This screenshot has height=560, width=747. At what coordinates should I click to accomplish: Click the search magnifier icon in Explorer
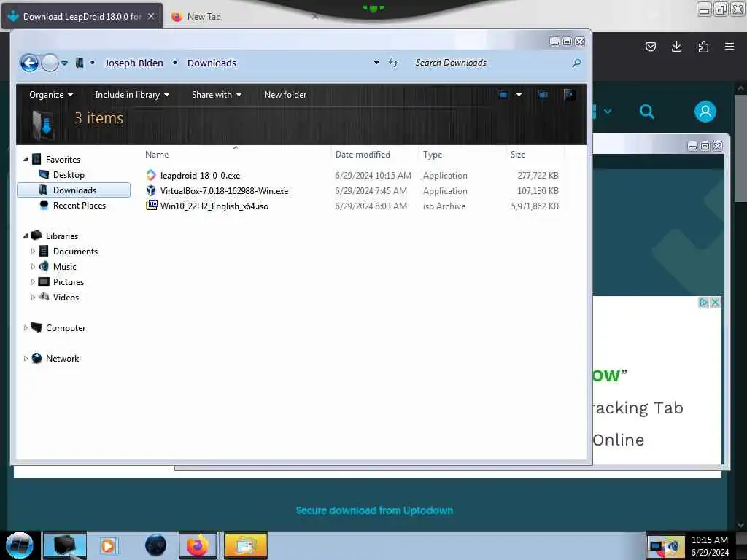576,63
